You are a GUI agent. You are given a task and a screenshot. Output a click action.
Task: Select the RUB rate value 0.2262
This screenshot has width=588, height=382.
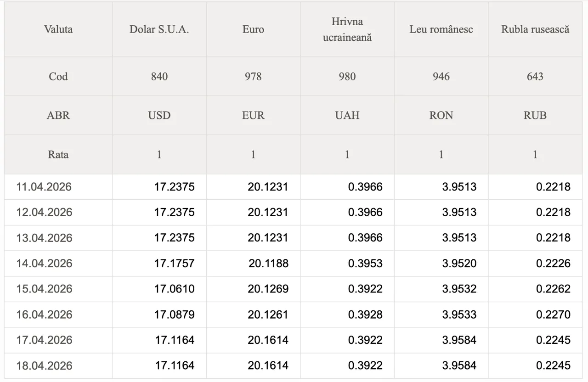coord(553,289)
